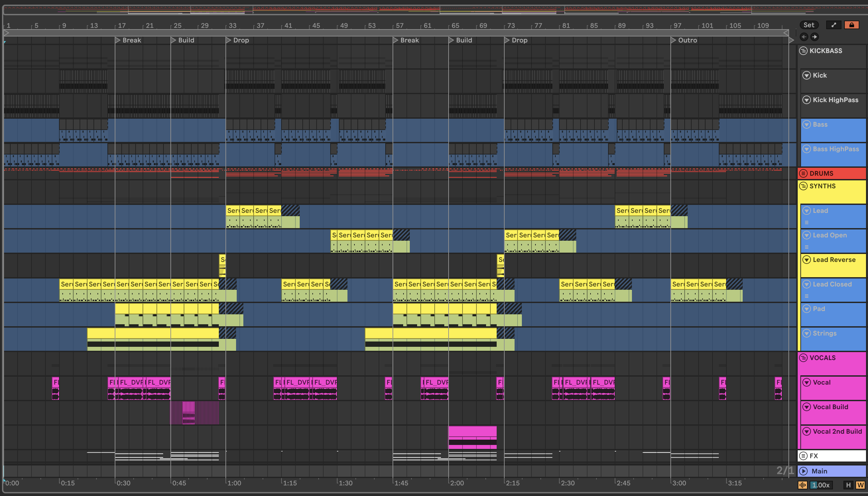Jump to the next locator arrow
The image size is (868, 496).
[815, 37]
